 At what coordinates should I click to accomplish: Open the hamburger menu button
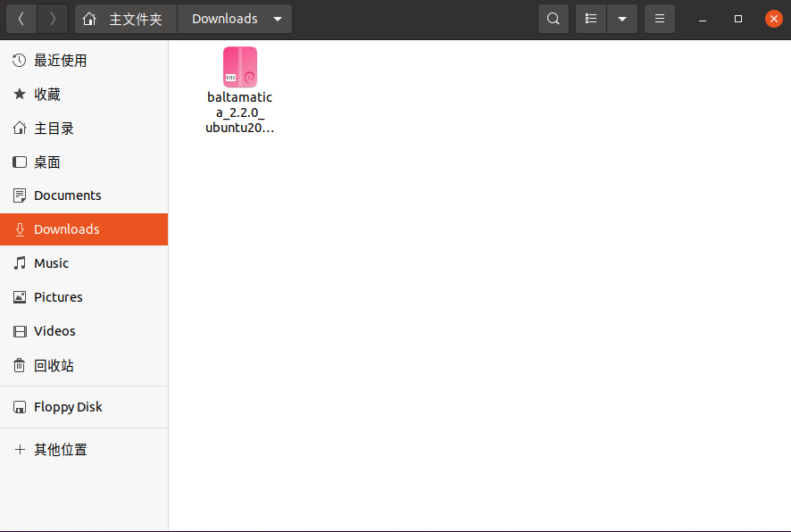[x=660, y=19]
